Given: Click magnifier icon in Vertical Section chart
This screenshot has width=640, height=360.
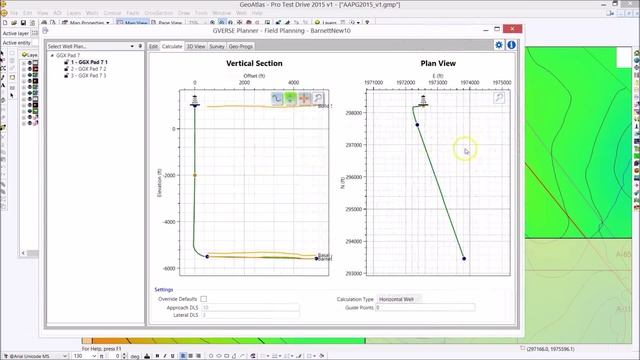Looking at the screenshot, I should tap(318, 98).
